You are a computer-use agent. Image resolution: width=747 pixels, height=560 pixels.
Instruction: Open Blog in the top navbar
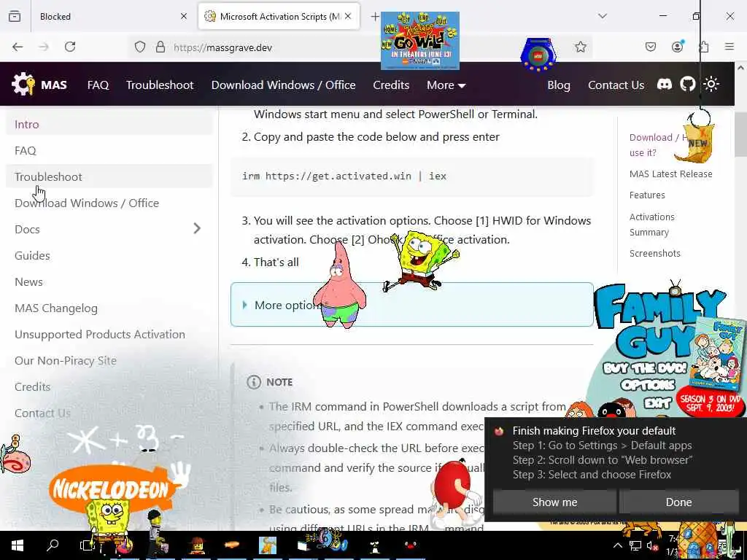tap(558, 85)
